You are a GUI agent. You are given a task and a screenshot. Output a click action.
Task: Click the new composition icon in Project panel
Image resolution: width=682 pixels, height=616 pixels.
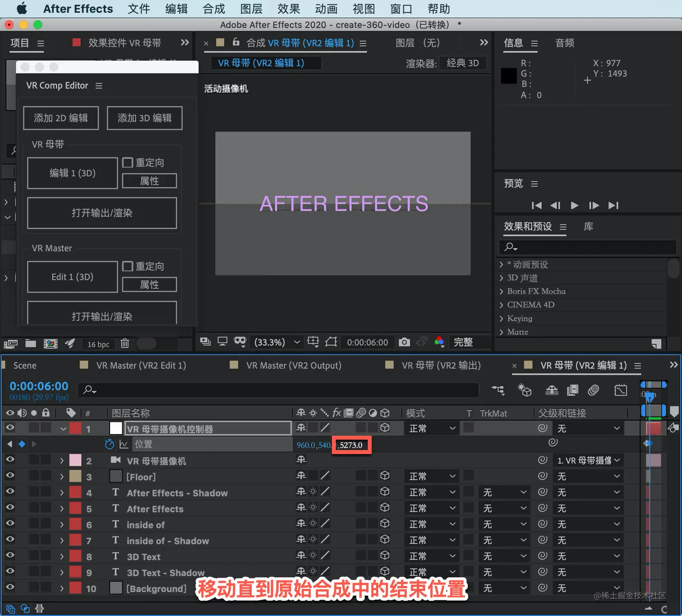click(x=51, y=344)
